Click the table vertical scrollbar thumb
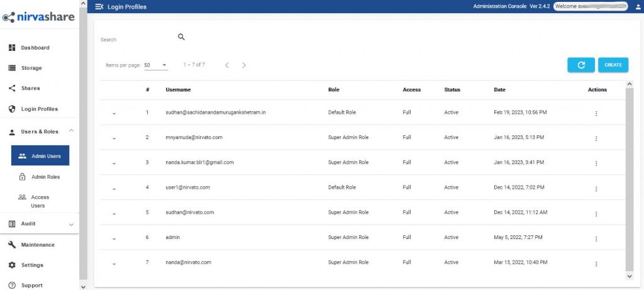Viewport: 644px width, 290px height. tap(630, 179)
